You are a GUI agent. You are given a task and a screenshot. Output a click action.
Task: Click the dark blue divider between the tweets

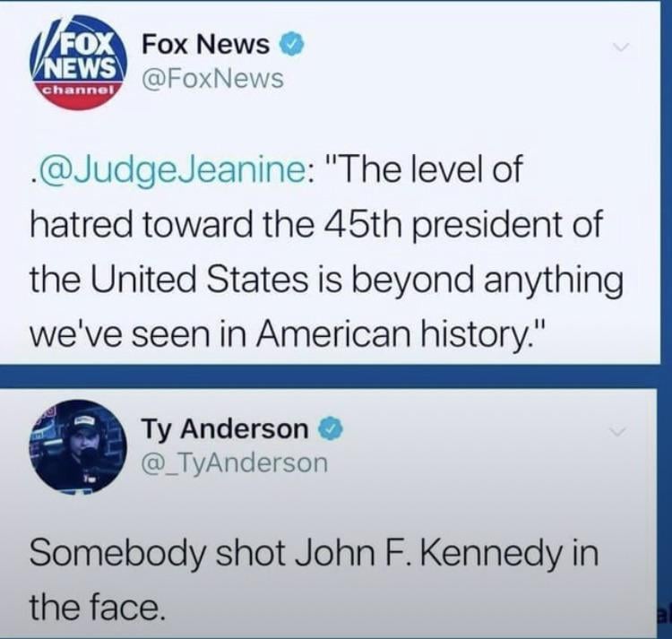pyautogui.click(x=330, y=377)
